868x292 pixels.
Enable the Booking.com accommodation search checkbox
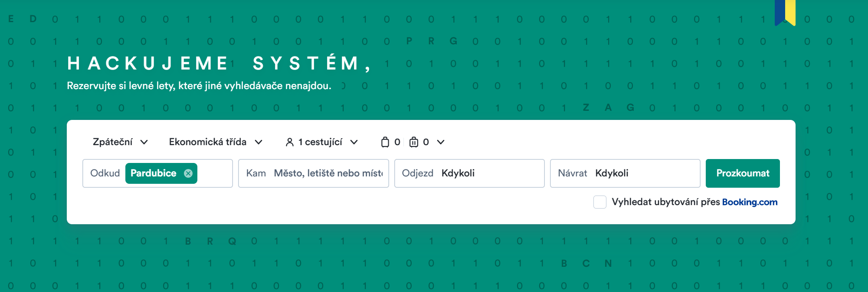coord(599,202)
